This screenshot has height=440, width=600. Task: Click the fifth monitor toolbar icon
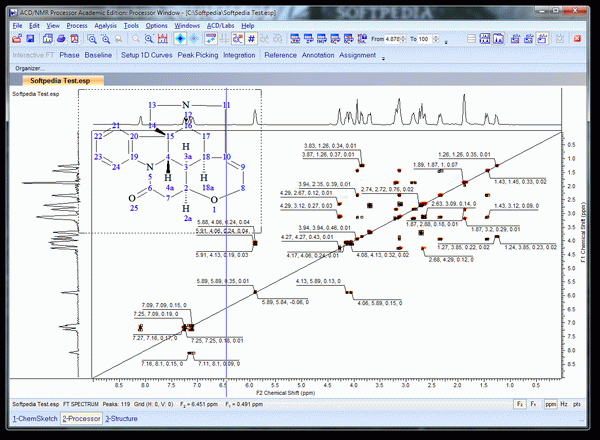(349, 39)
